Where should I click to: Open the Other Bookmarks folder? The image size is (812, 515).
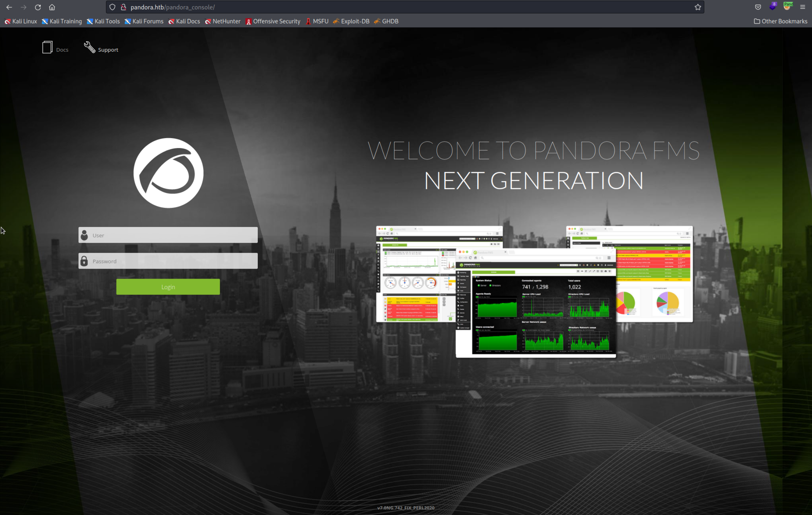click(780, 21)
